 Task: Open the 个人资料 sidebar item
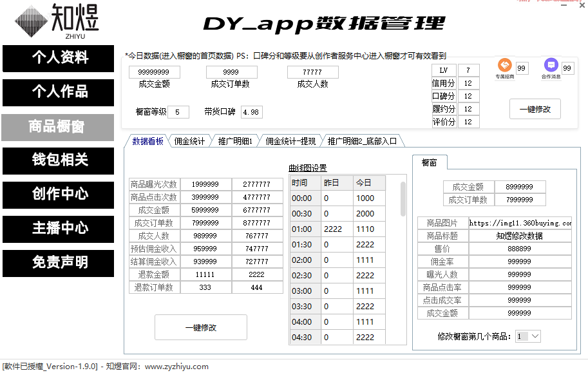click(58, 59)
